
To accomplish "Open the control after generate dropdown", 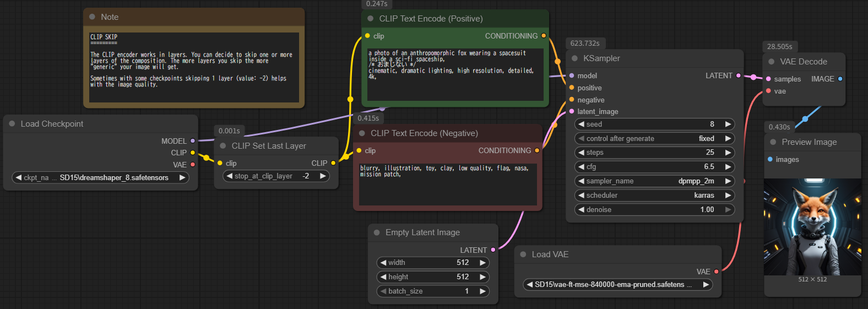I will pyautogui.click(x=654, y=139).
